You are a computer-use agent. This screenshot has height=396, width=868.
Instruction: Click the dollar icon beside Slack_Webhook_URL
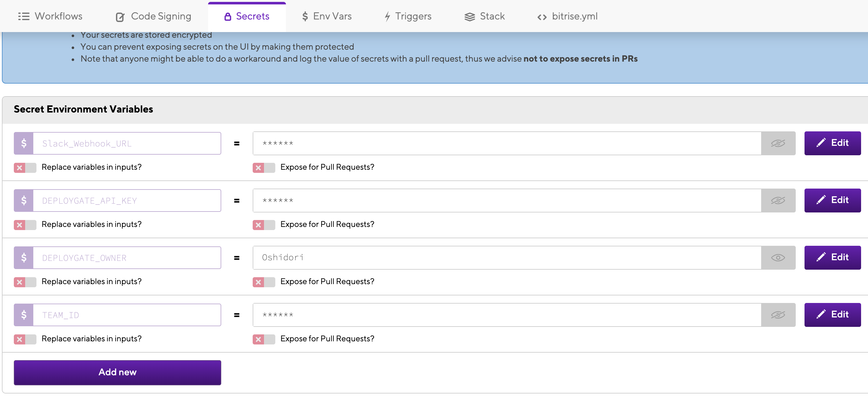point(24,143)
